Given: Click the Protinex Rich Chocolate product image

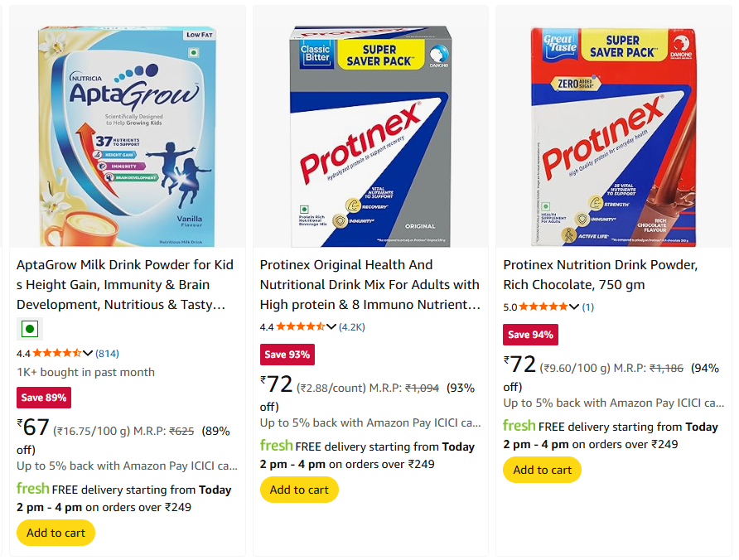Looking at the screenshot, I should point(613,137).
